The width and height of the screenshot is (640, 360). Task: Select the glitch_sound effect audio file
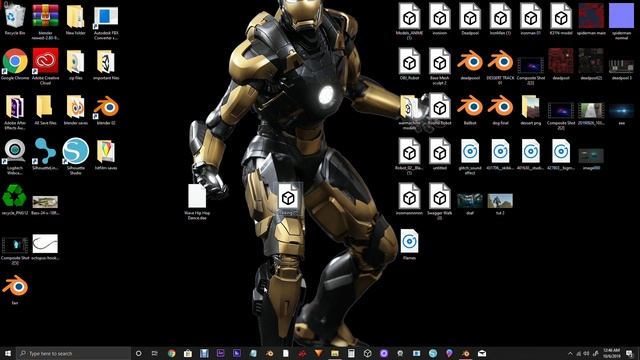click(x=470, y=151)
